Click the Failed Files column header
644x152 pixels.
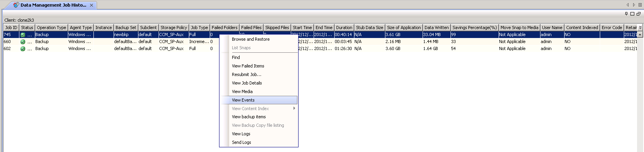click(251, 28)
